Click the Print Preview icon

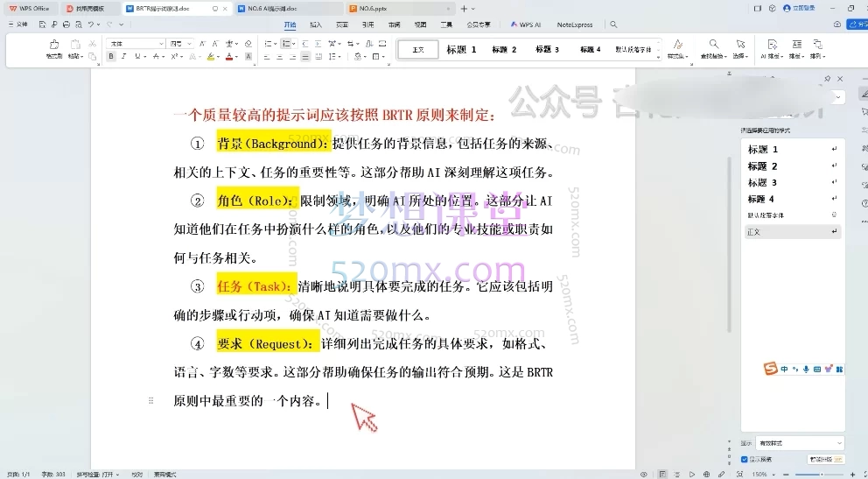click(79, 25)
